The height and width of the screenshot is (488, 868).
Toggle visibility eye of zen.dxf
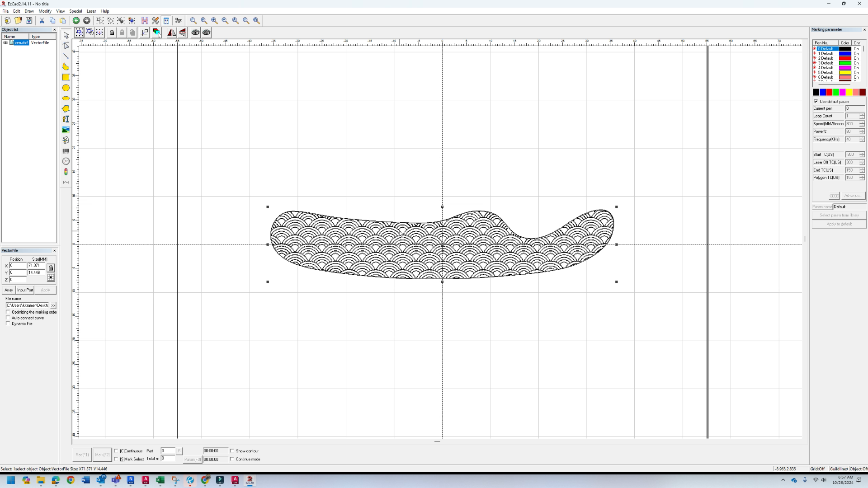(x=5, y=43)
